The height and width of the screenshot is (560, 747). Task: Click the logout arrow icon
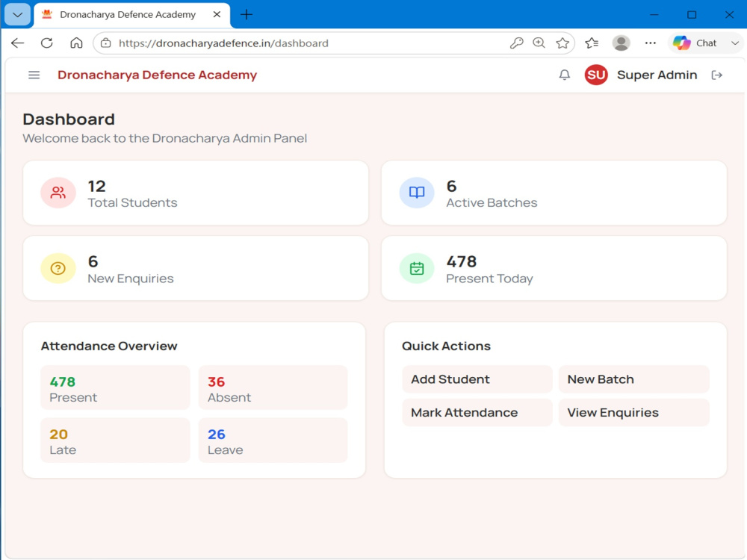click(717, 75)
